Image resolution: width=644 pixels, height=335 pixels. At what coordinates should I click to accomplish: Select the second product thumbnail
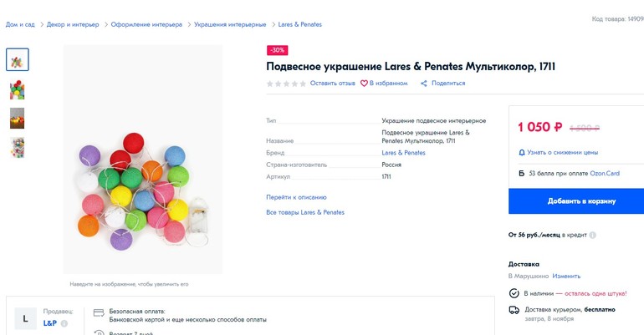click(18, 89)
